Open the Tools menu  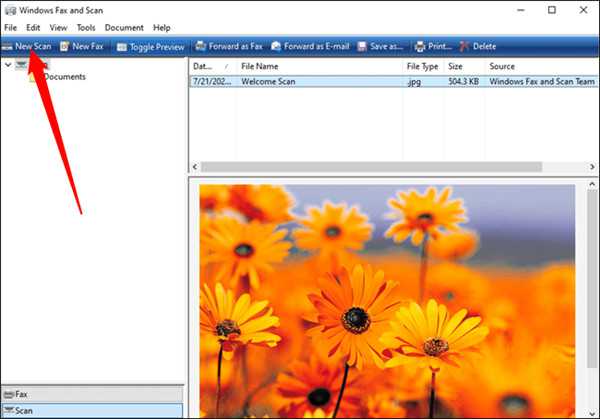coord(86,28)
